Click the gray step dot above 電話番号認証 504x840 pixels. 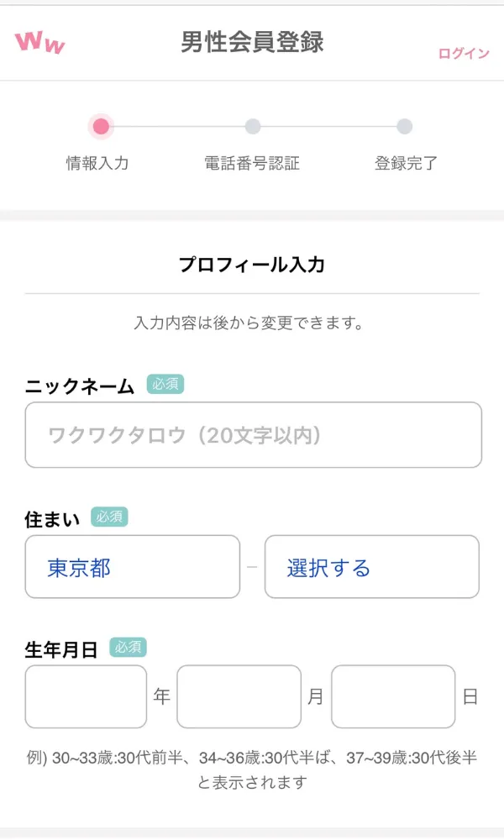tap(255, 124)
